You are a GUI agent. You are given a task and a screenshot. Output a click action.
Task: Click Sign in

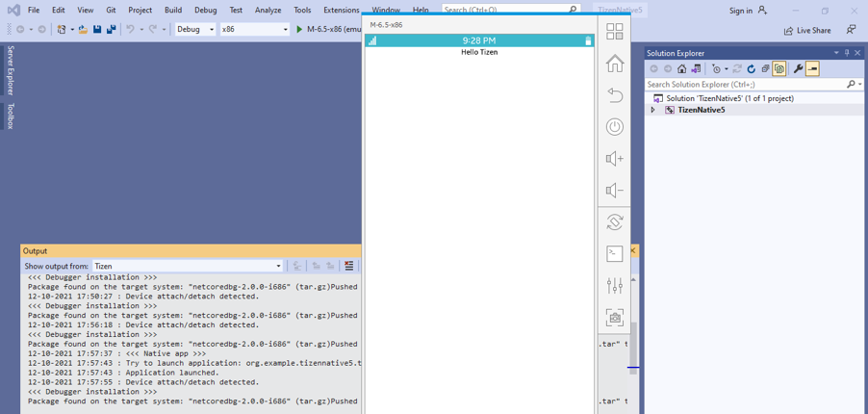[748, 11]
